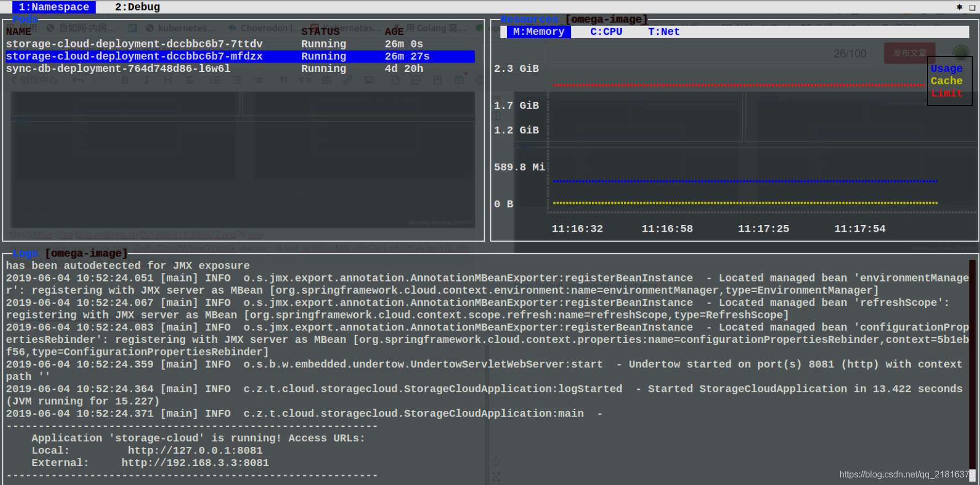Click the NAME column header
980x485 pixels.
coord(18,32)
